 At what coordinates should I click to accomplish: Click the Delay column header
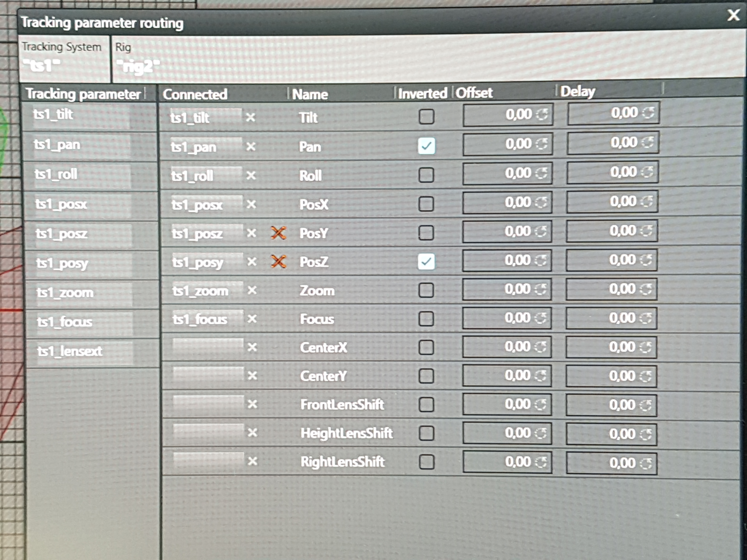[x=577, y=91]
